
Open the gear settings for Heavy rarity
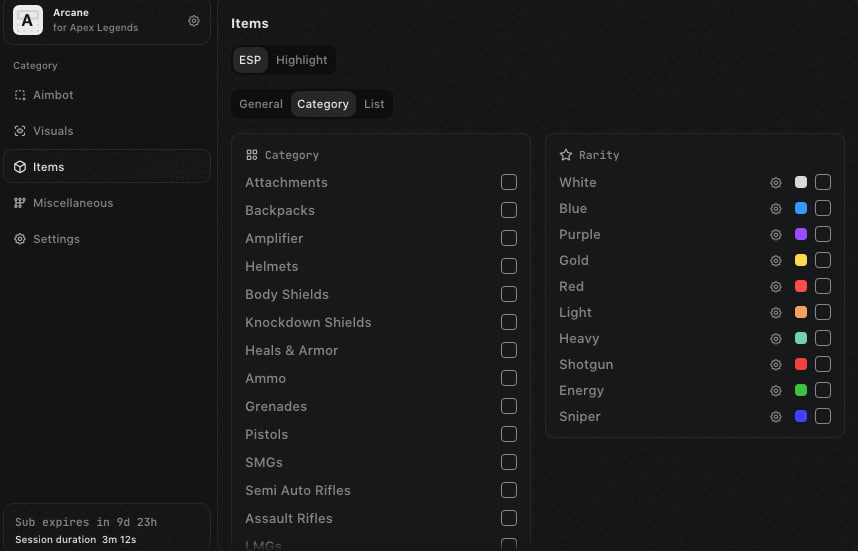coord(775,339)
